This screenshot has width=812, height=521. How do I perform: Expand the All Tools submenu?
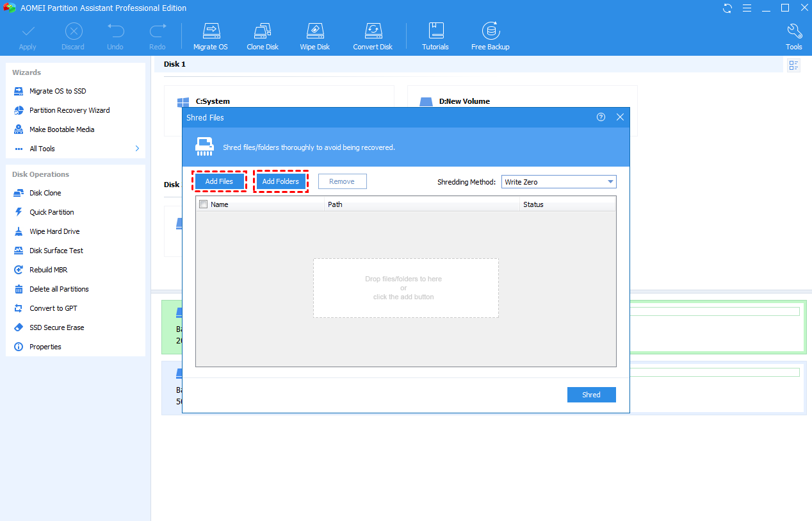point(76,149)
